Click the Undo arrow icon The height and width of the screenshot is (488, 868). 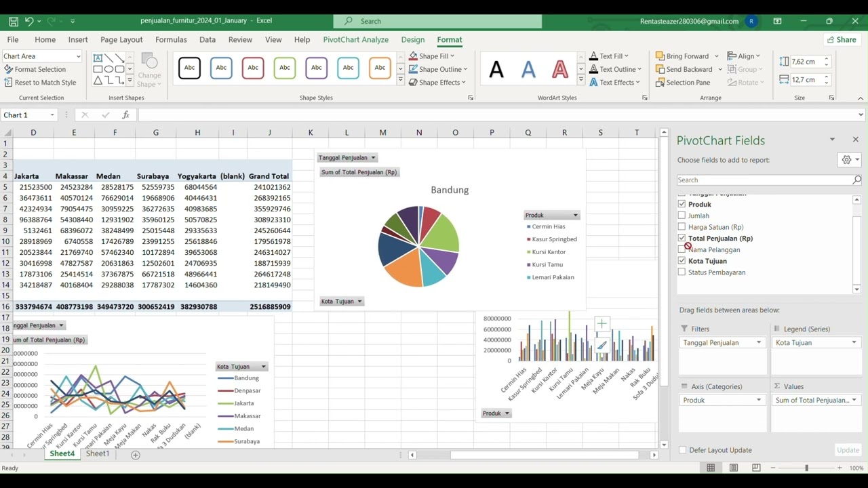coord(29,21)
